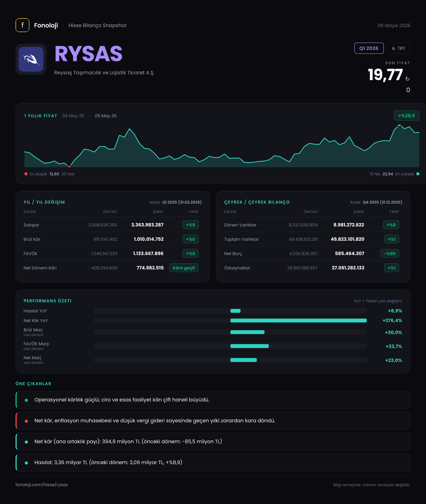The width and height of the screenshot is (426, 504).
Task: Click the Brüt Kâr value 1.010.014.752
Action: coord(149,239)
